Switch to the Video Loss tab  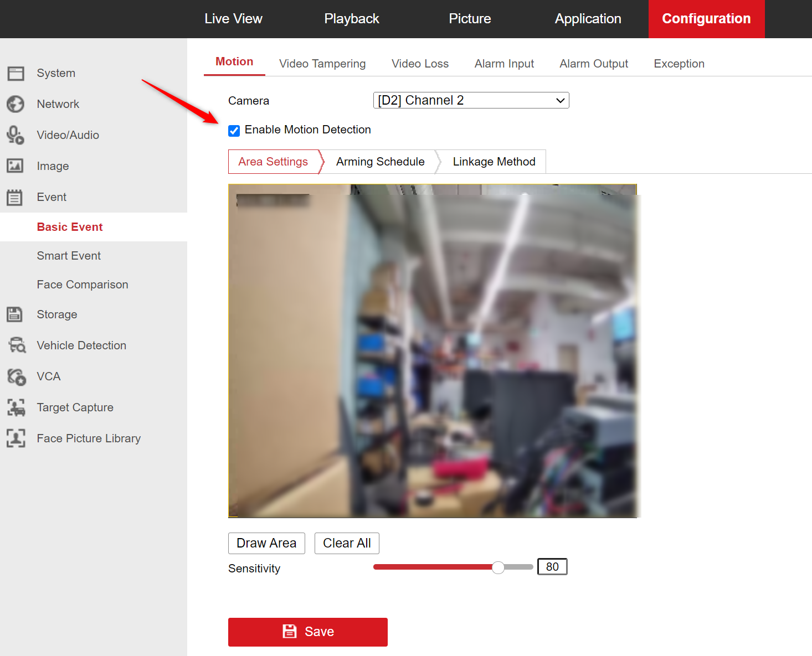pyautogui.click(x=420, y=64)
